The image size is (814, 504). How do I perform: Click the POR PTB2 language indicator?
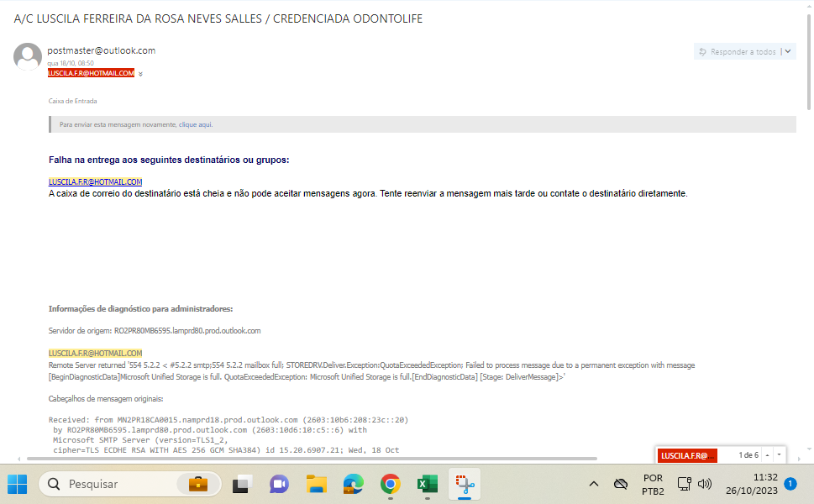point(653,485)
